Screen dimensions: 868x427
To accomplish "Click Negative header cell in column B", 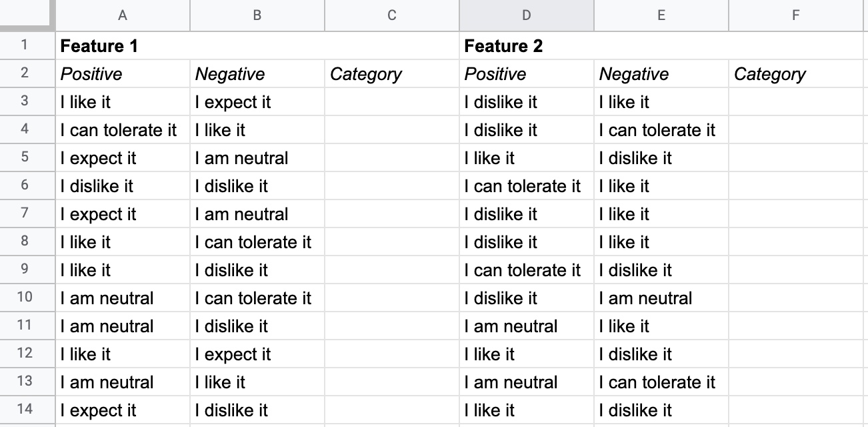I will point(257,74).
